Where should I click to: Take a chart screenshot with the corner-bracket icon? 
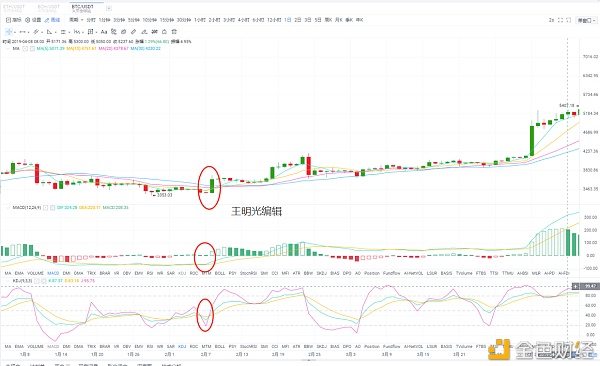pos(569,20)
